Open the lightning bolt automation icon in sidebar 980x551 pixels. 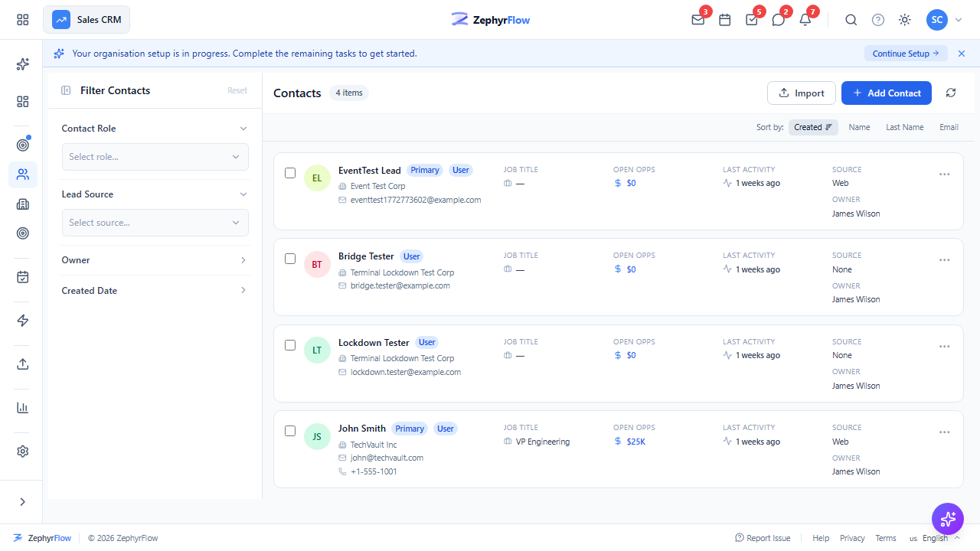pyautogui.click(x=23, y=321)
